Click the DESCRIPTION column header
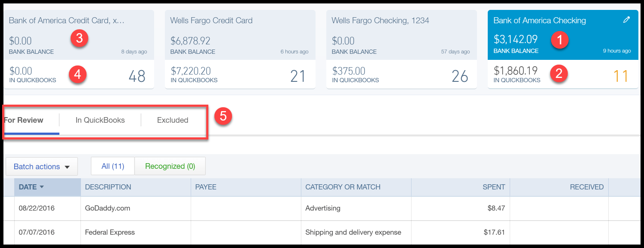This screenshot has width=644, height=248. click(x=108, y=187)
